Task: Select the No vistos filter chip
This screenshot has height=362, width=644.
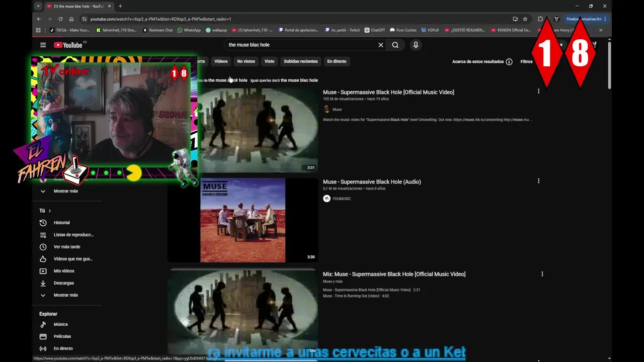Action: 246,61
